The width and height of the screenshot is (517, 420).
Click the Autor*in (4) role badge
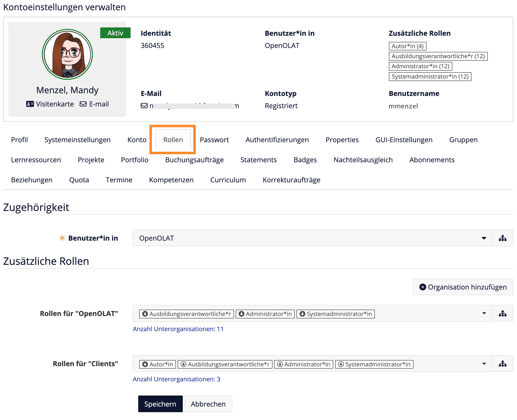(407, 46)
